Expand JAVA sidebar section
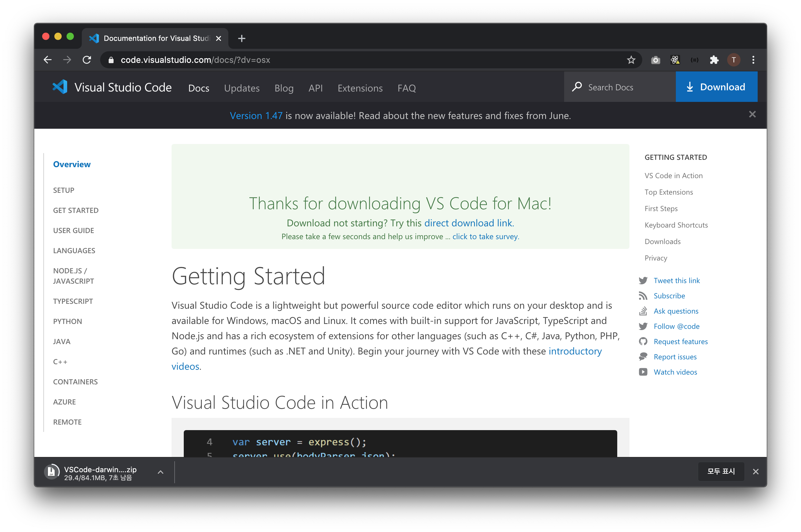801x532 pixels. (x=62, y=342)
